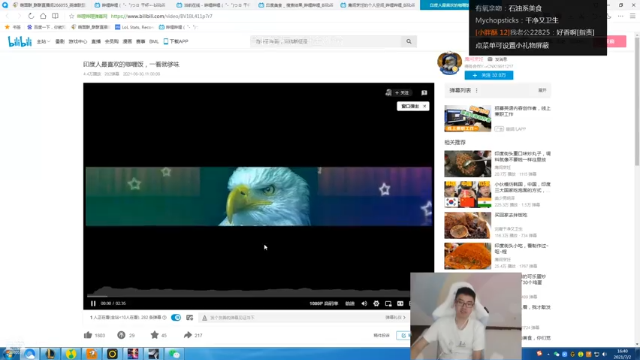Open the 游戏中心 nav item
The image size is (640, 360).
click(x=78, y=41)
